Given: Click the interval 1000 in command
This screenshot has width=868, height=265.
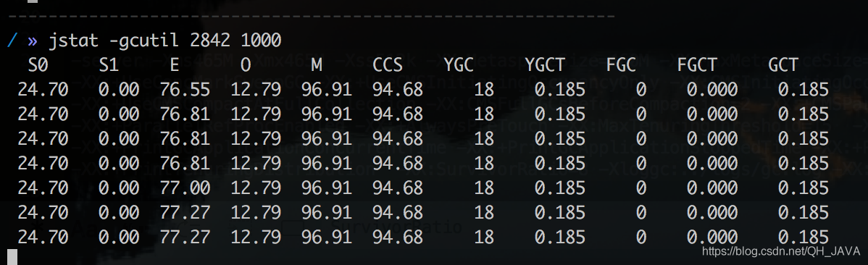Looking at the screenshot, I should pyautogui.click(x=262, y=41).
